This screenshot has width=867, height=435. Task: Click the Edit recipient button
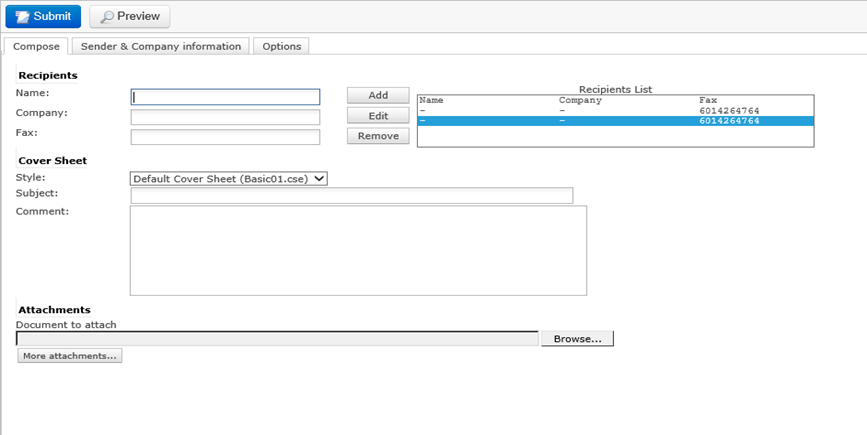(x=378, y=116)
